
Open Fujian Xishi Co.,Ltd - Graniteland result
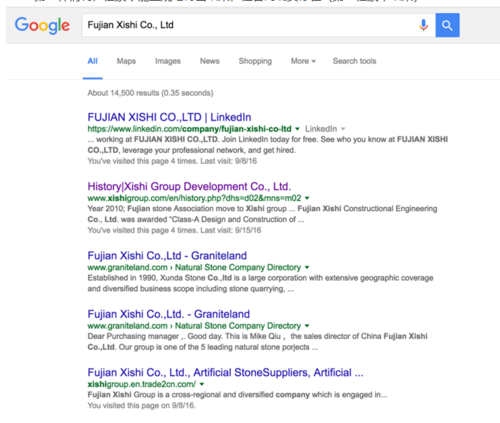[167, 256]
